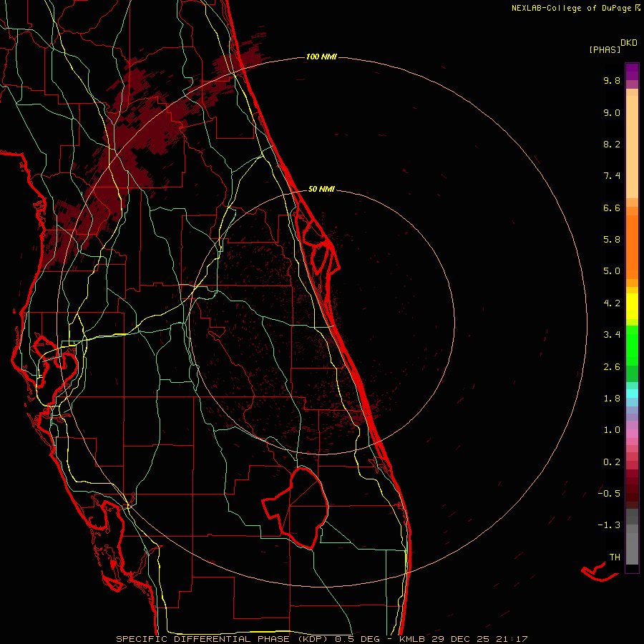Pick the cyan band on the color scale
644x644 pixels.
pyautogui.click(x=632, y=393)
